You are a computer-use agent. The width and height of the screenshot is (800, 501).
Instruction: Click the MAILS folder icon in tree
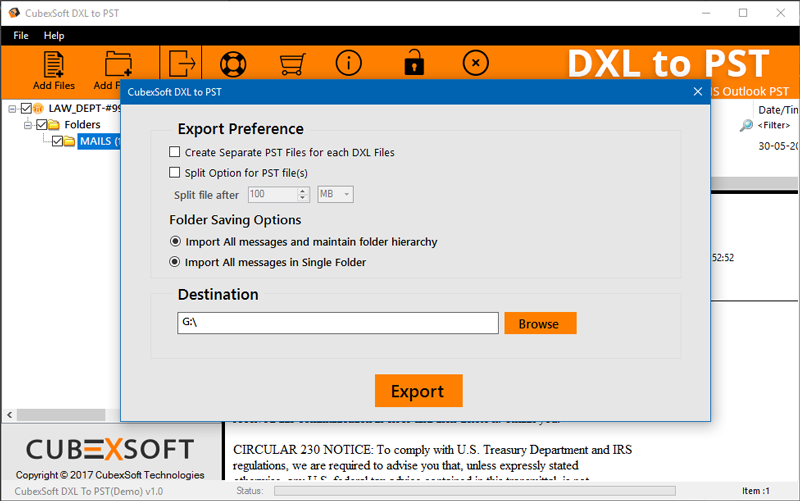pyautogui.click(x=69, y=141)
